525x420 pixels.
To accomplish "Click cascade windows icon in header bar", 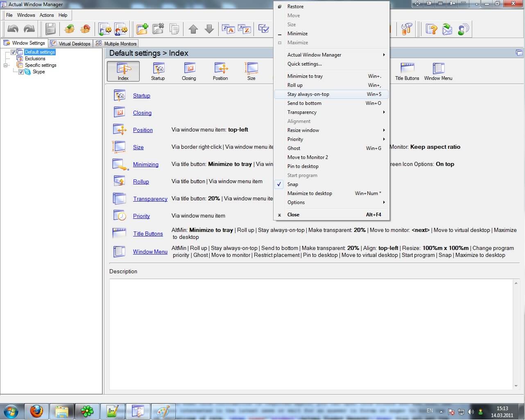I will coord(519,53).
